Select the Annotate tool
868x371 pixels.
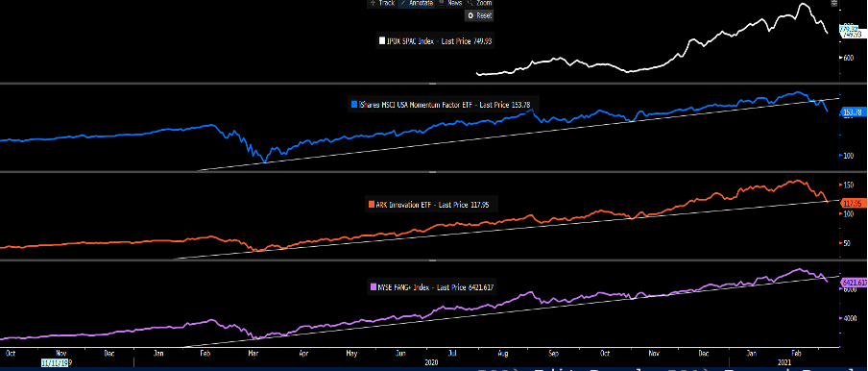coord(416,3)
